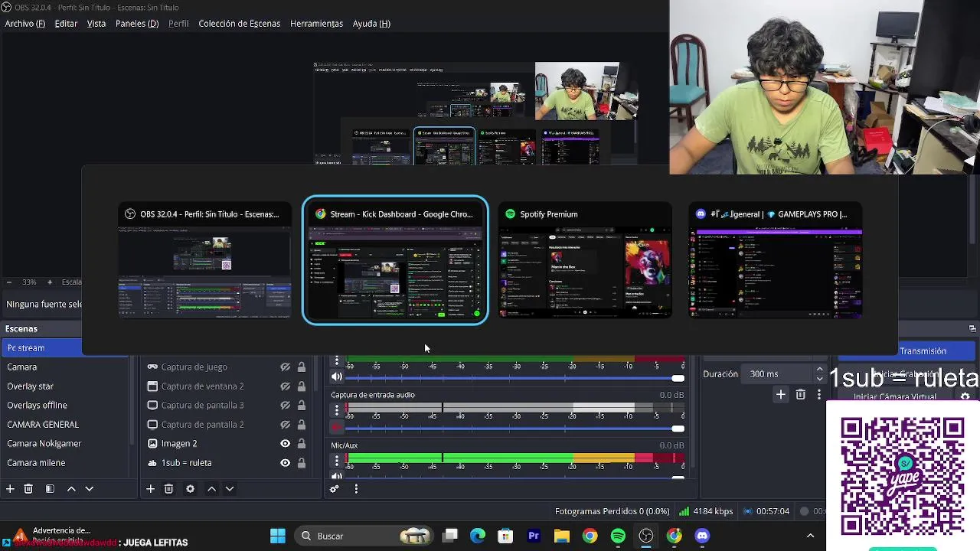Unlock the Captura de juego source

coord(302,367)
